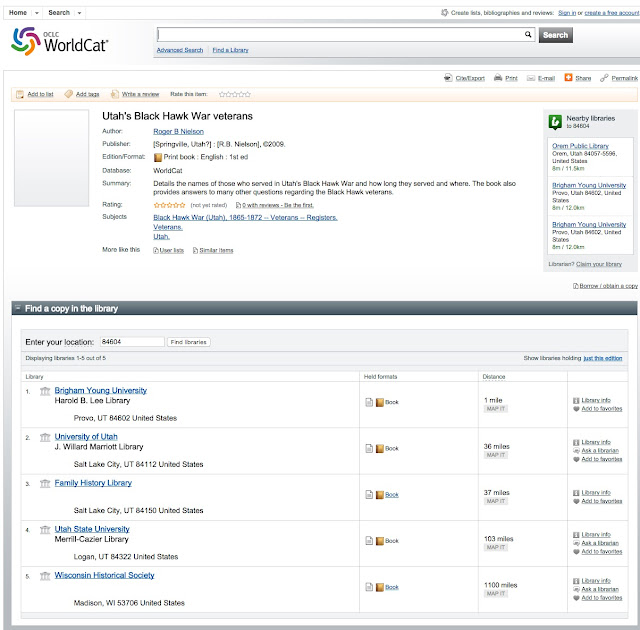Click Claim your library link
640x630 pixels.
599,264
